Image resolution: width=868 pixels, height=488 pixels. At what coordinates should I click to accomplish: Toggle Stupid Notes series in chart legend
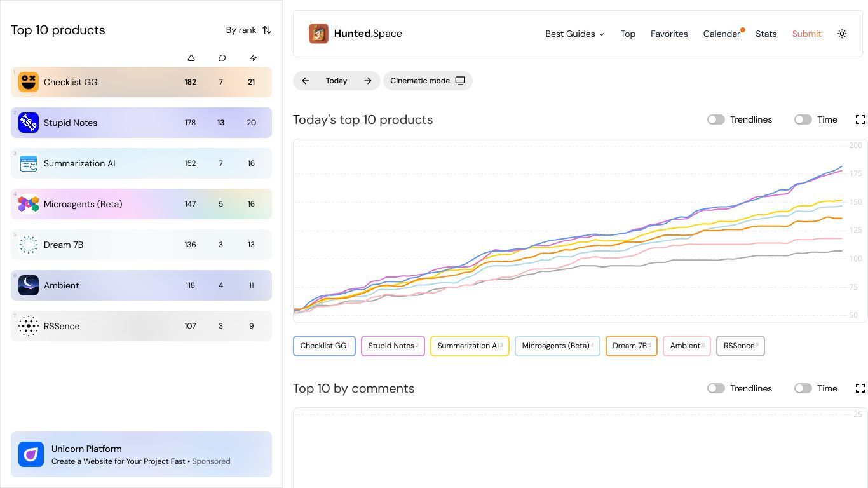click(393, 346)
